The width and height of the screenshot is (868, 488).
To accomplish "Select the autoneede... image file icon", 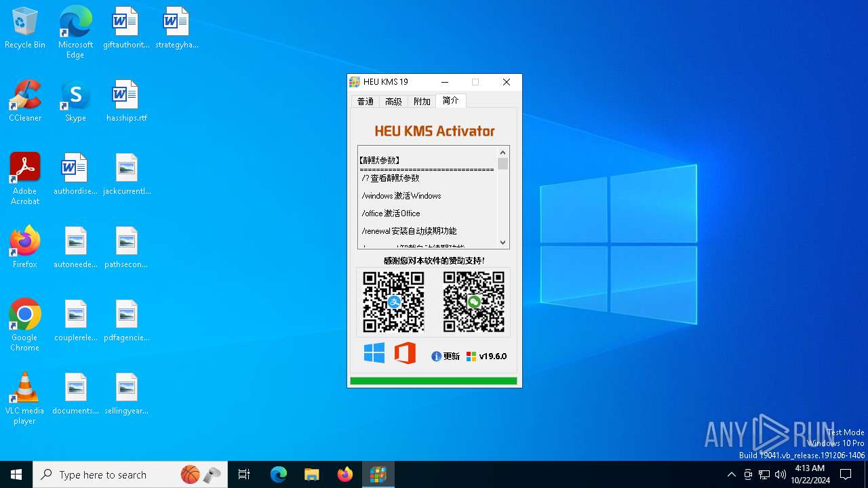I will coord(75,248).
